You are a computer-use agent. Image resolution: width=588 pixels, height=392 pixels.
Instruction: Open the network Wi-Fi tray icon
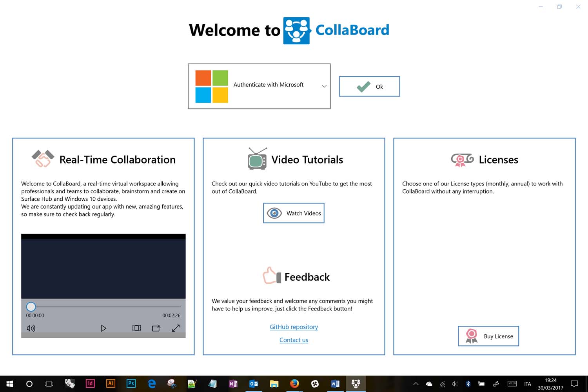coord(442,384)
